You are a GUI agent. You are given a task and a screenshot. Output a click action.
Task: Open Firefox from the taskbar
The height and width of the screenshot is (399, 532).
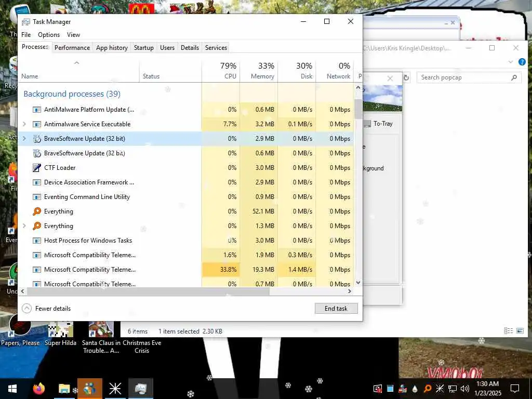(x=38, y=389)
